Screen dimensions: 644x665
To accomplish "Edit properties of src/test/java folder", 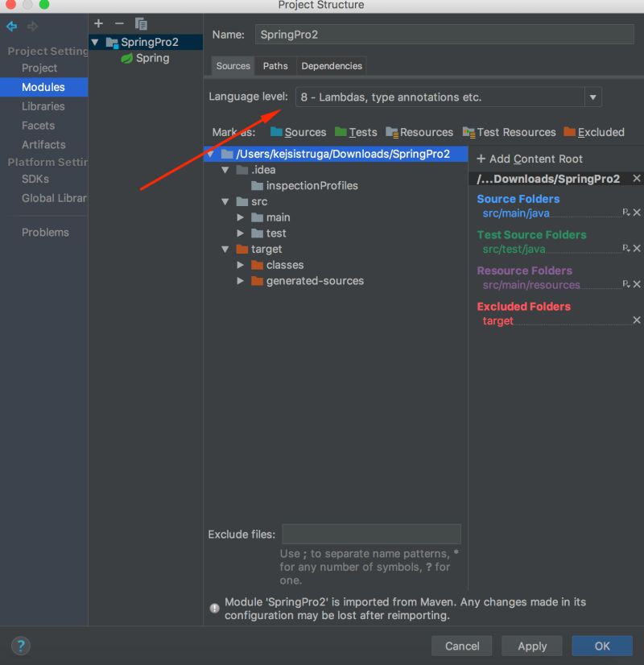I will point(625,248).
